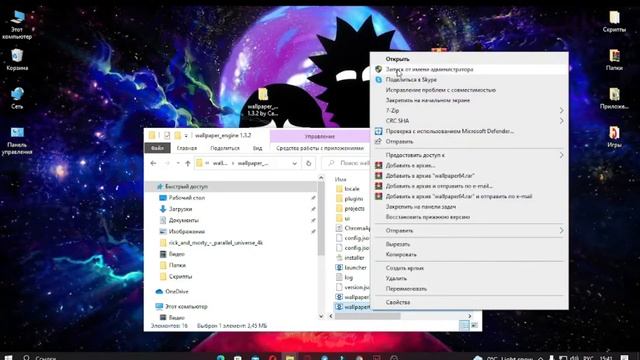Select the log file
The image size is (640, 360).
coord(344,277)
